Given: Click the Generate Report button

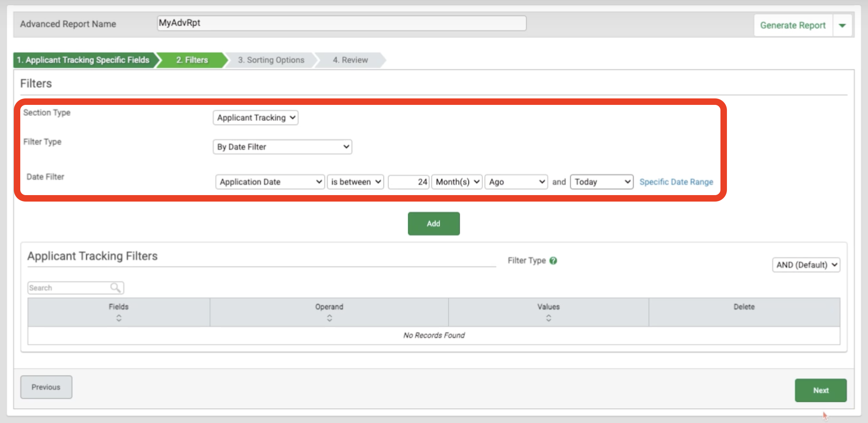Looking at the screenshot, I should coord(793,25).
